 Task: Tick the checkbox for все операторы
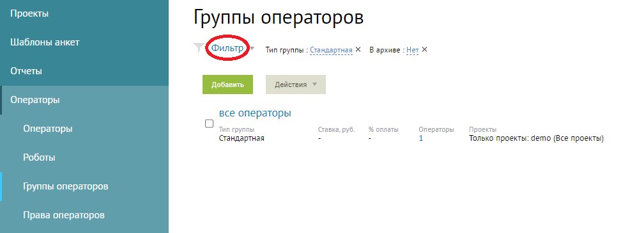click(209, 124)
